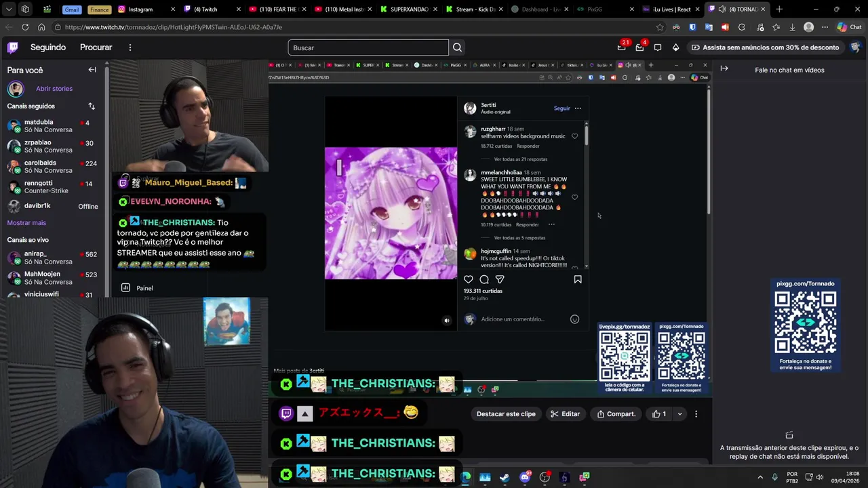The width and height of the screenshot is (868, 488).
Task: Open the stories avatar in Para você
Action: pyautogui.click(x=16, y=89)
